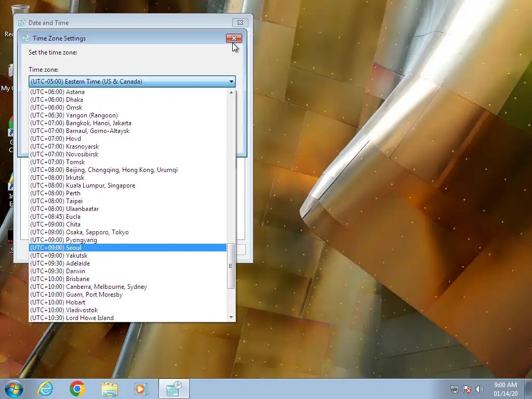Launch Internet Explorer from the taskbar
The image size is (532, 399).
point(46,389)
